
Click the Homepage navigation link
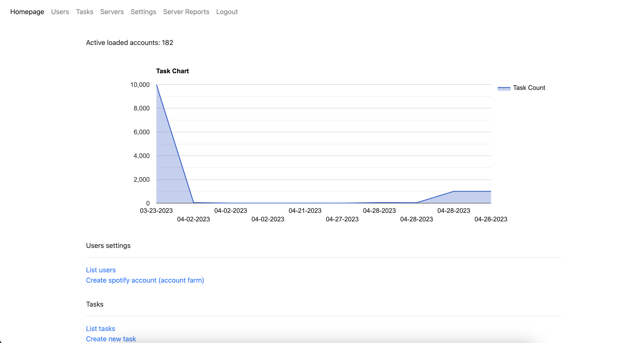[x=27, y=12]
